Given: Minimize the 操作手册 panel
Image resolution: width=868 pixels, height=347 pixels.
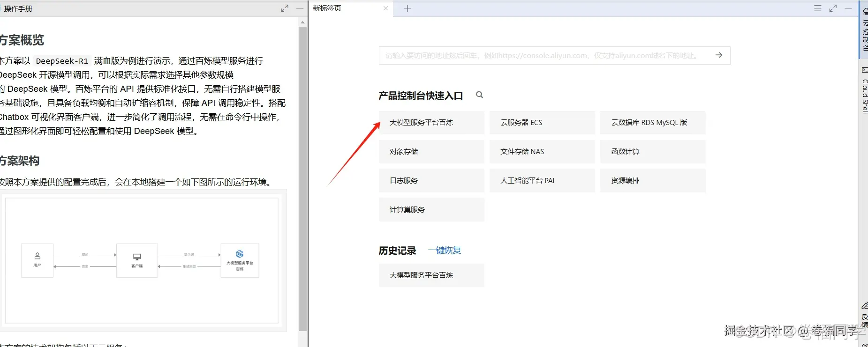Looking at the screenshot, I should click(x=300, y=8).
